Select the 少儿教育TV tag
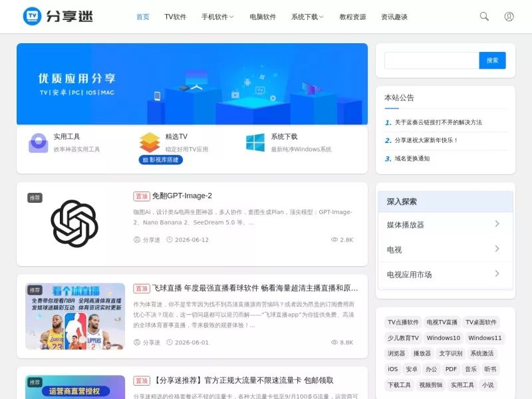Screen dimensions: 532x399 (403, 338)
